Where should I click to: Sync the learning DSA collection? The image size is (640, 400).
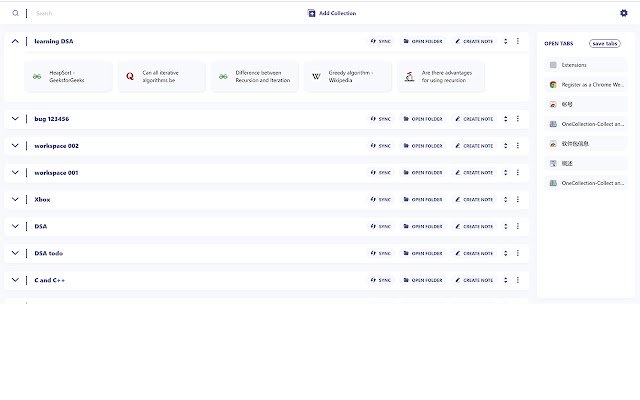[380, 41]
